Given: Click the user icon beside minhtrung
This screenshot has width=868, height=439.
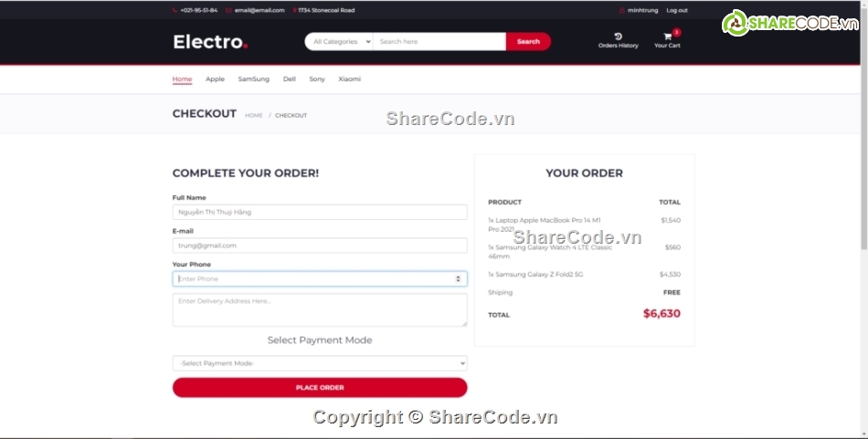Looking at the screenshot, I should click(622, 11).
